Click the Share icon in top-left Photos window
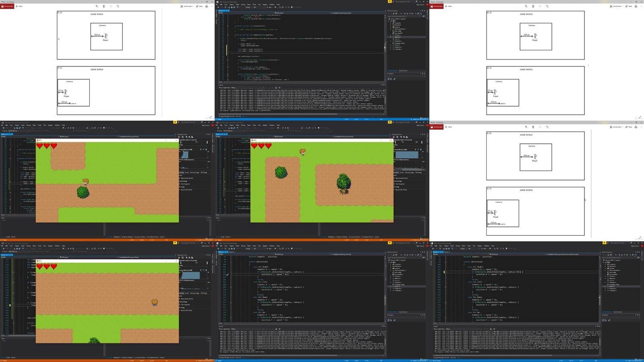This screenshot has height=362, width=644. point(200,6)
